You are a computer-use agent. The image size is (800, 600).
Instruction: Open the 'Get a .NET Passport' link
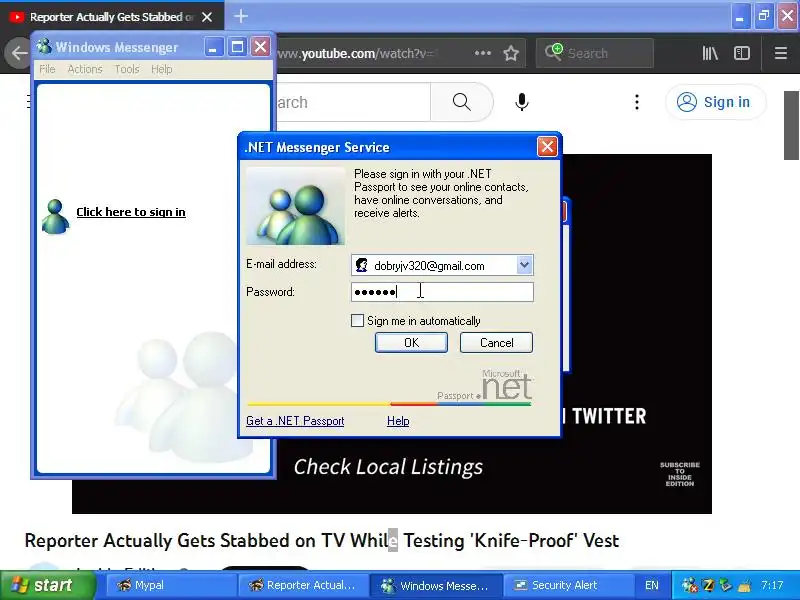295,421
